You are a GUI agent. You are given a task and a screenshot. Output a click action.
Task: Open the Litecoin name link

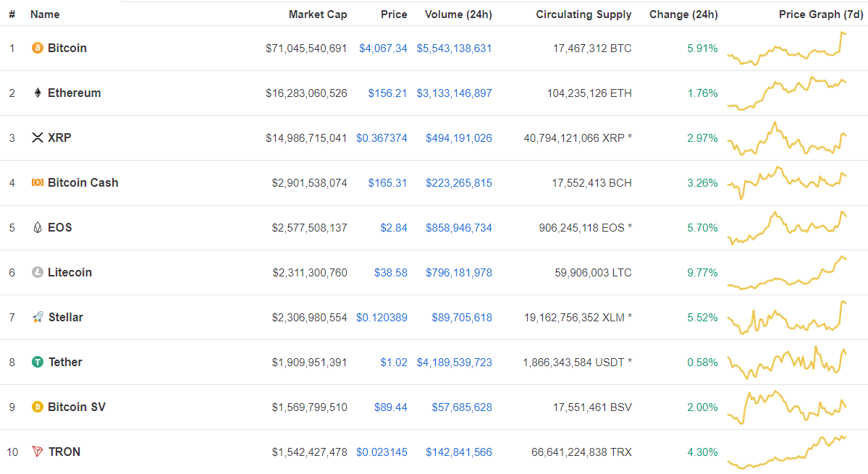pos(69,272)
